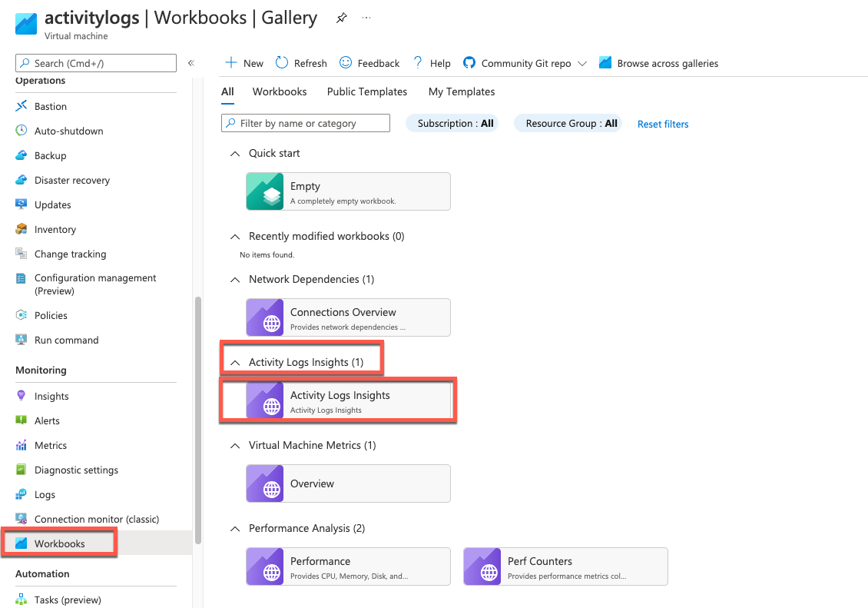The height and width of the screenshot is (608, 868).
Task: Collapse the Quick start section
Action: [235, 154]
